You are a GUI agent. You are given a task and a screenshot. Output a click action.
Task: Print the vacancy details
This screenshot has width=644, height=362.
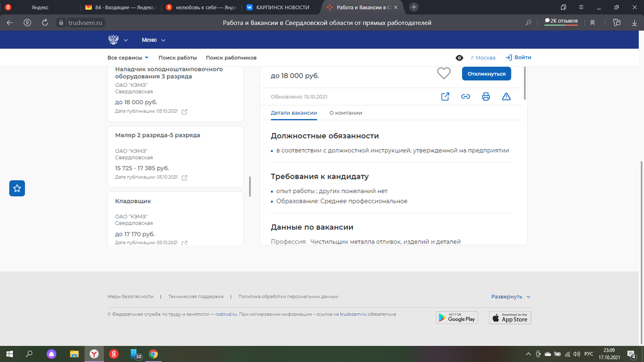(486, 97)
